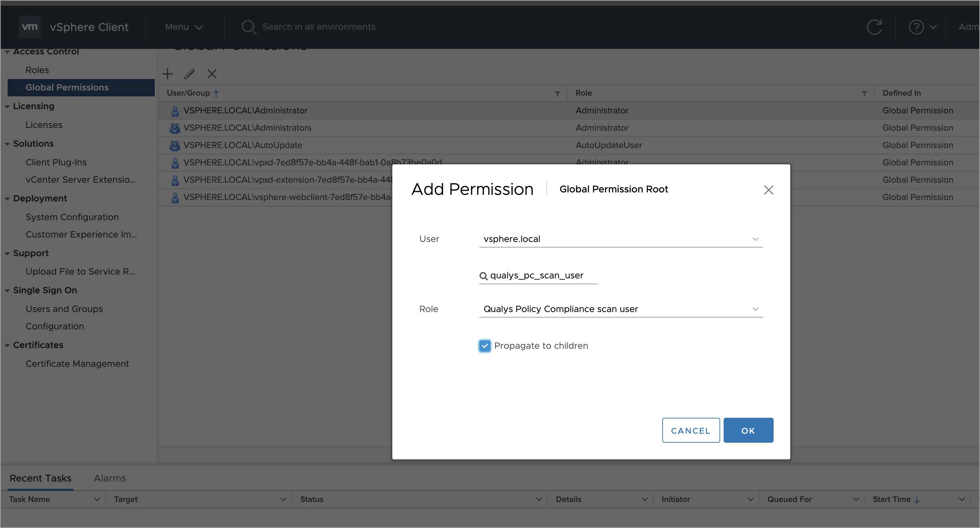This screenshot has width=980, height=528.
Task: Collapse the Single Sign On section
Action: coord(7,291)
